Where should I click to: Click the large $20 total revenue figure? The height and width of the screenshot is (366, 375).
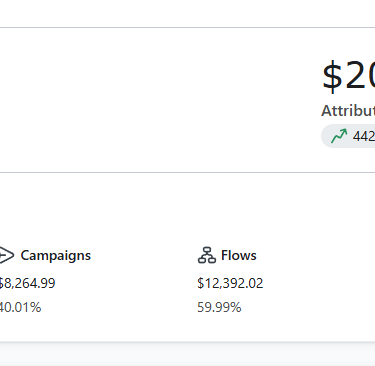point(349,76)
